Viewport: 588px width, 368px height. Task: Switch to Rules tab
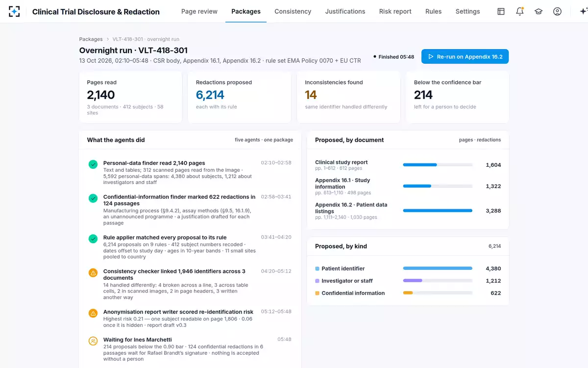pyautogui.click(x=433, y=11)
